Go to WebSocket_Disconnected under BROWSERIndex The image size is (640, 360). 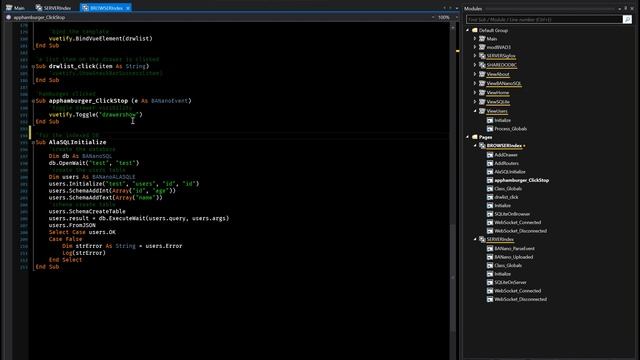[x=520, y=231]
